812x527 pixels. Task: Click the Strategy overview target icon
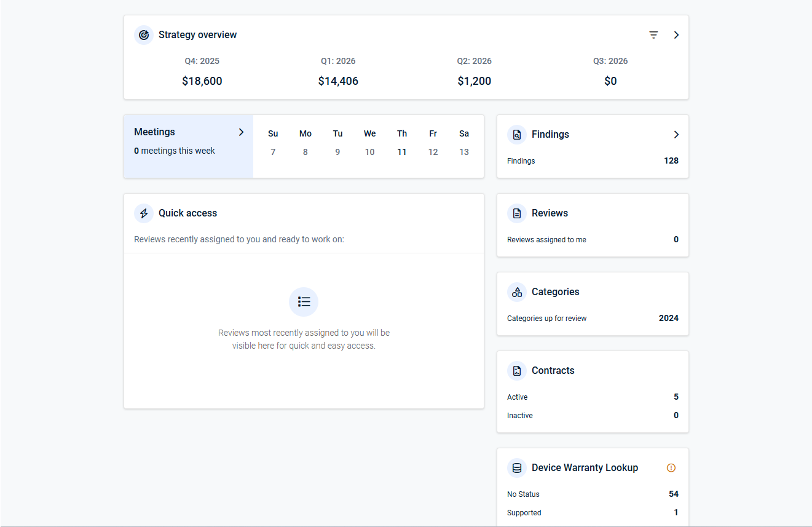click(144, 35)
